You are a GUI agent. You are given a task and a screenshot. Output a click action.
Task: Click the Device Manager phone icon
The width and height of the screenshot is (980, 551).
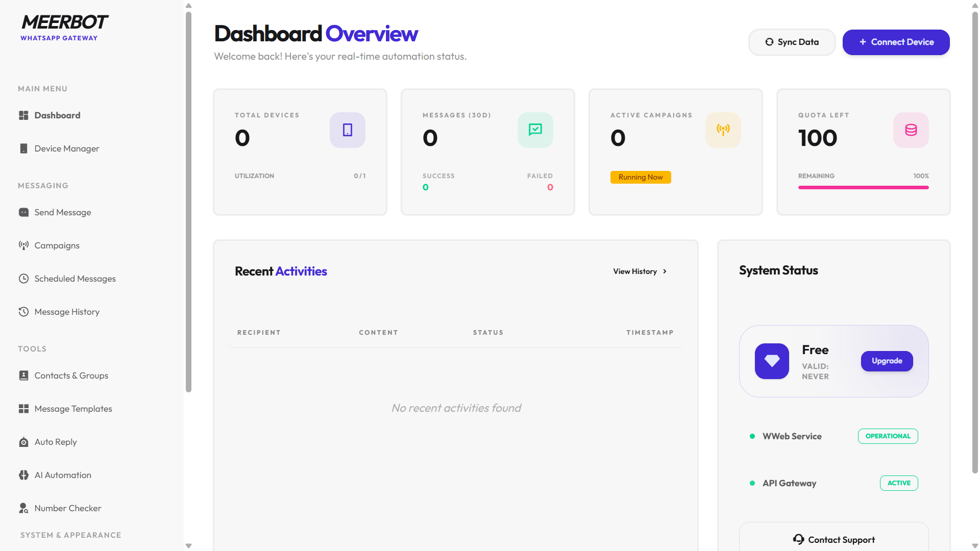point(23,148)
